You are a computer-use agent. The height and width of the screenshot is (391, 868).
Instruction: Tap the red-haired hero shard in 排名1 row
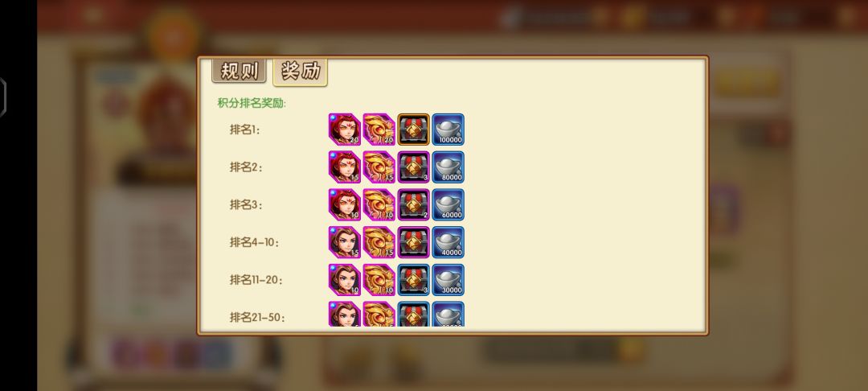[344, 130]
